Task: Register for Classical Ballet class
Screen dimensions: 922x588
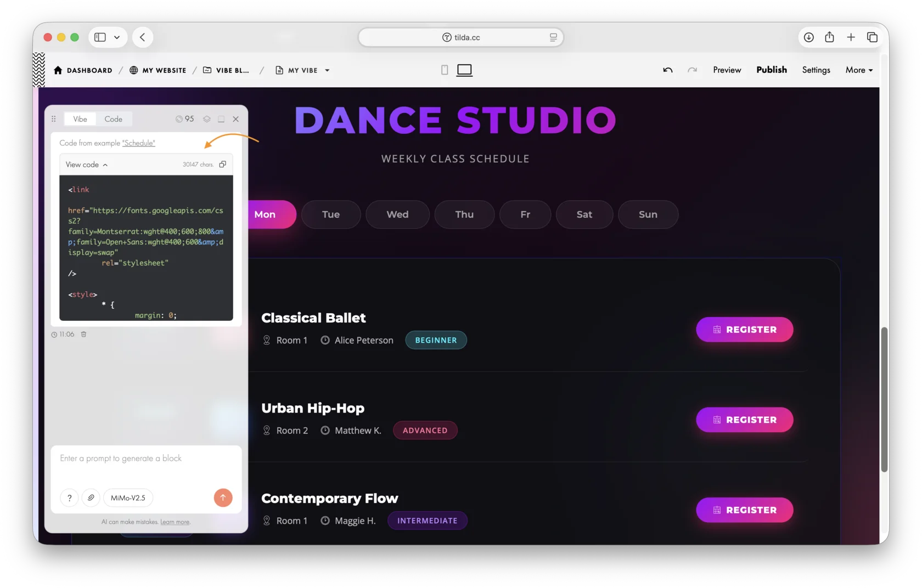Action: pos(745,330)
